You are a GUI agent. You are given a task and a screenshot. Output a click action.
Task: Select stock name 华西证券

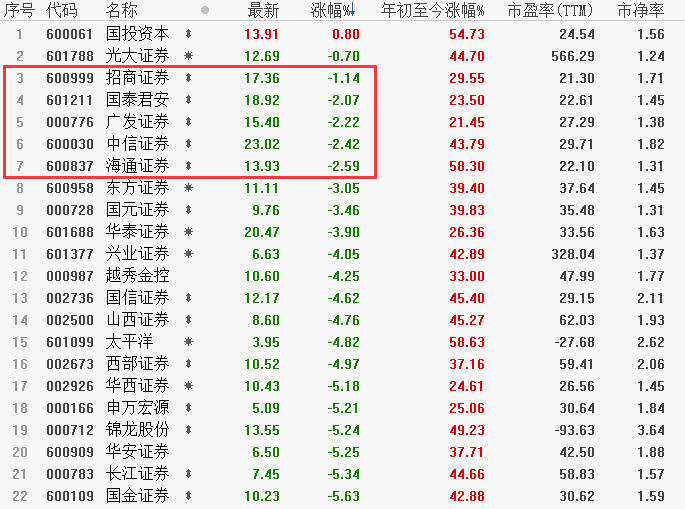point(137,386)
